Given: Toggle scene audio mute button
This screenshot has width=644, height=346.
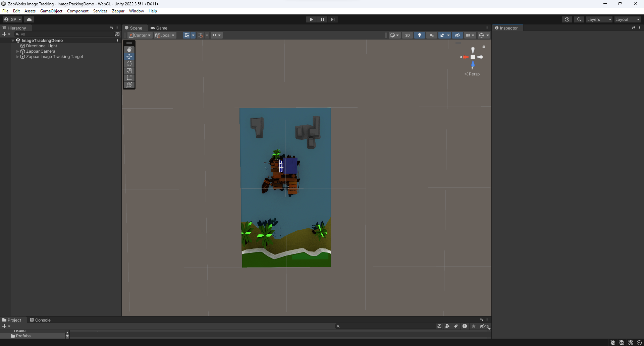Looking at the screenshot, I should coord(431,35).
